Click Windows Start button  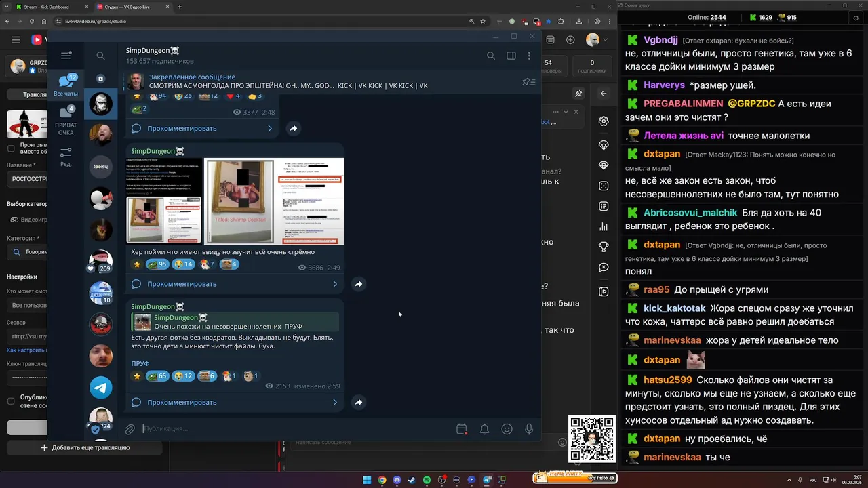[x=367, y=480]
